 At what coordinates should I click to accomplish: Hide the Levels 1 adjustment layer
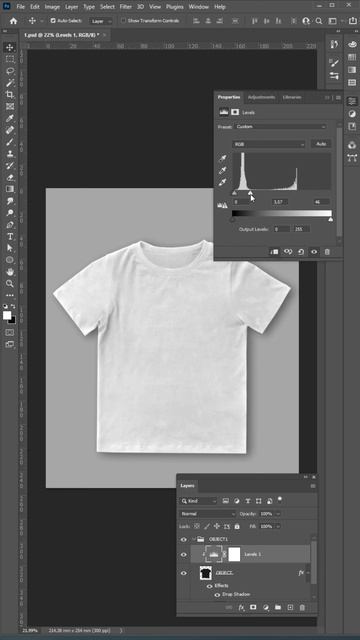[184, 555]
